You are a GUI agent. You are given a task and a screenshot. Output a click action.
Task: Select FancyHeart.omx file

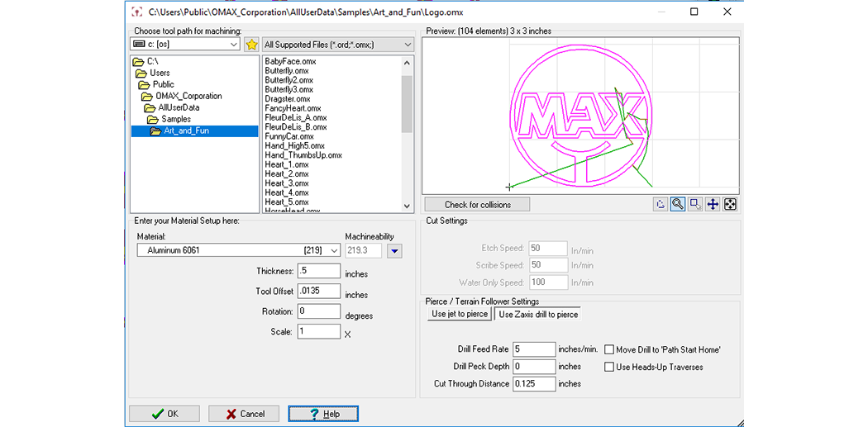(293, 108)
